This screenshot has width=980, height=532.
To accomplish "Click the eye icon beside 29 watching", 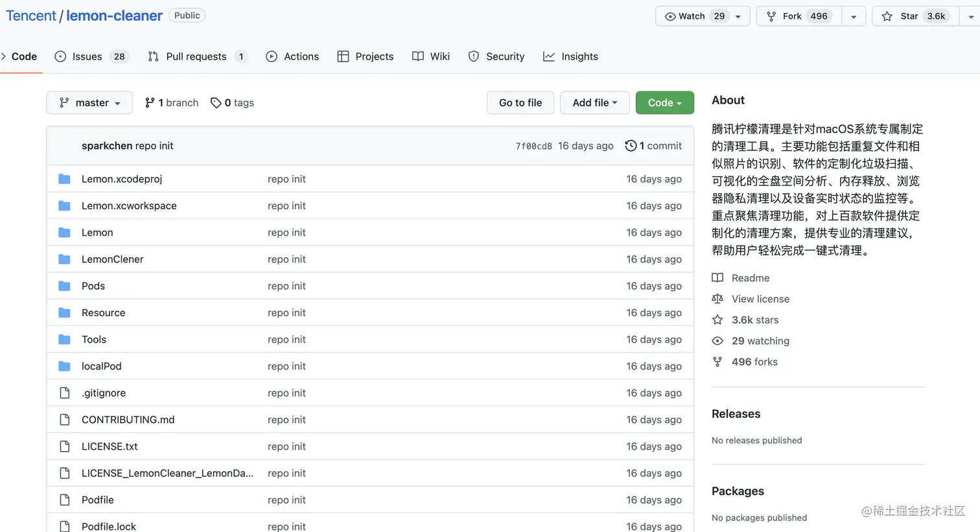I will point(717,341).
